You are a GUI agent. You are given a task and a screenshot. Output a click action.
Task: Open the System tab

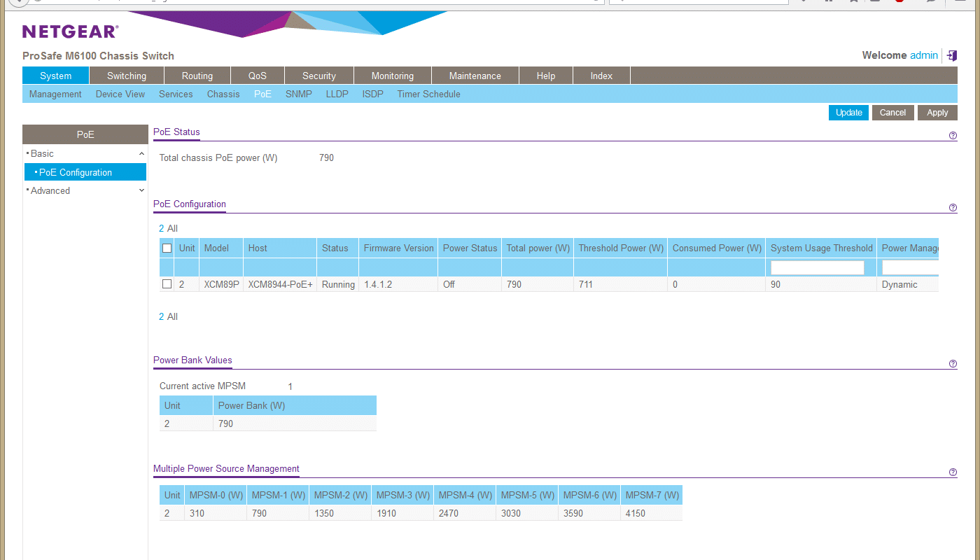(x=56, y=76)
